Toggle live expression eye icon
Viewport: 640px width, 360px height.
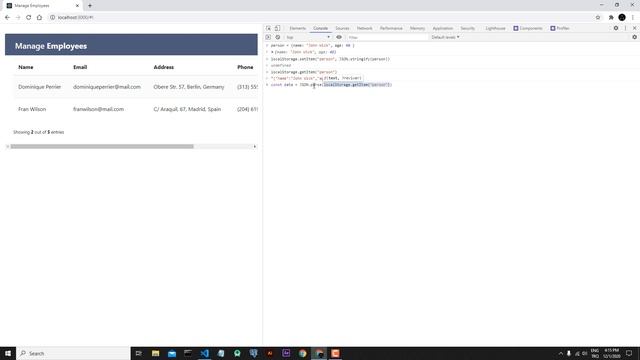pyautogui.click(x=339, y=37)
